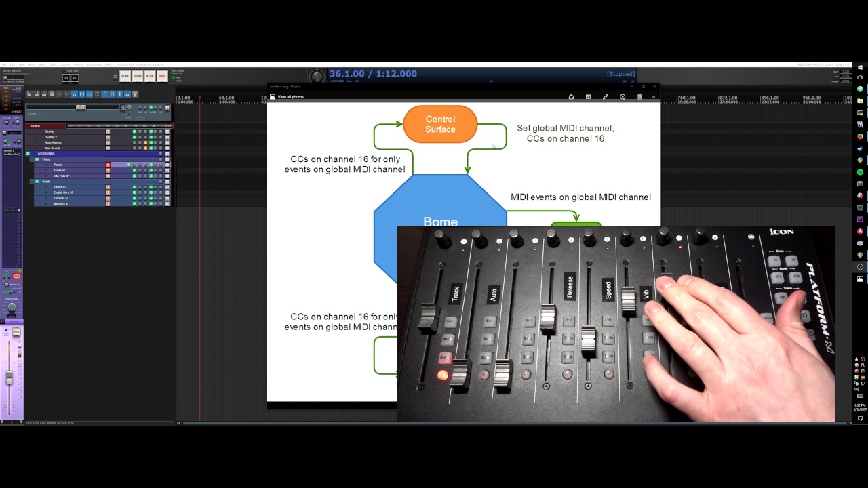Toggle the orange lit button on Room Reverb
This screenshot has height=488, width=868.
click(x=145, y=142)
